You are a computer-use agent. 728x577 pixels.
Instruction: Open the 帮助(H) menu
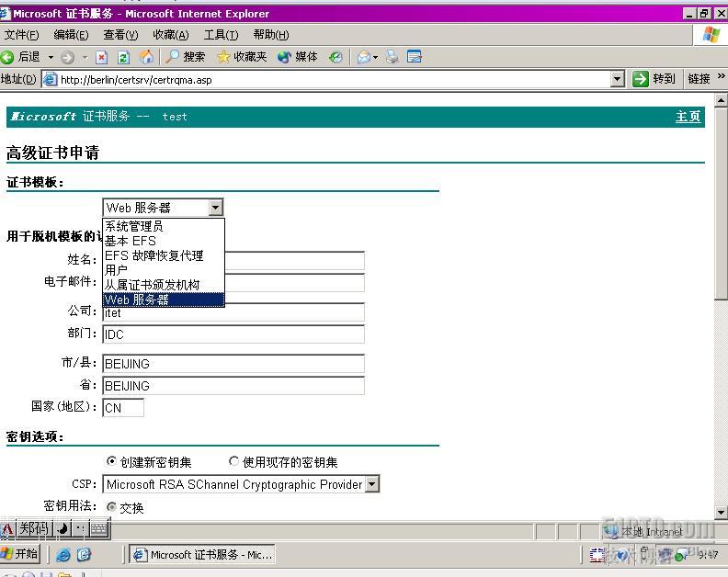pos(271,35)
